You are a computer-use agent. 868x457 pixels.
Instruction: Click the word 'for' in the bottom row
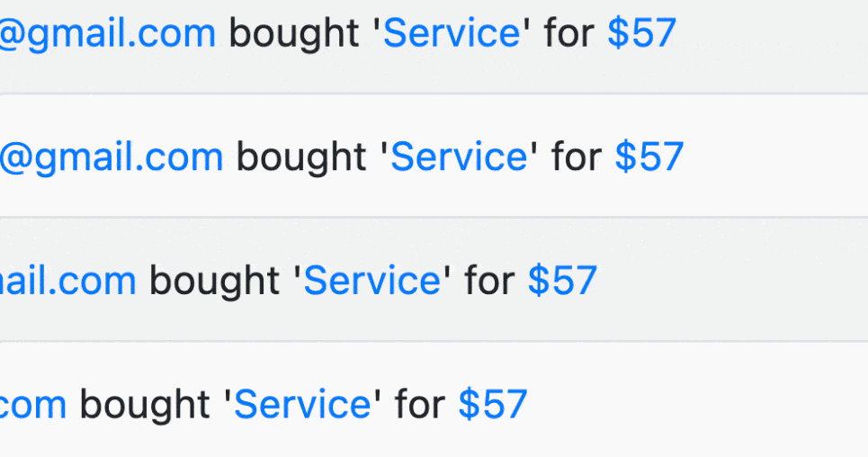point(420,405)
